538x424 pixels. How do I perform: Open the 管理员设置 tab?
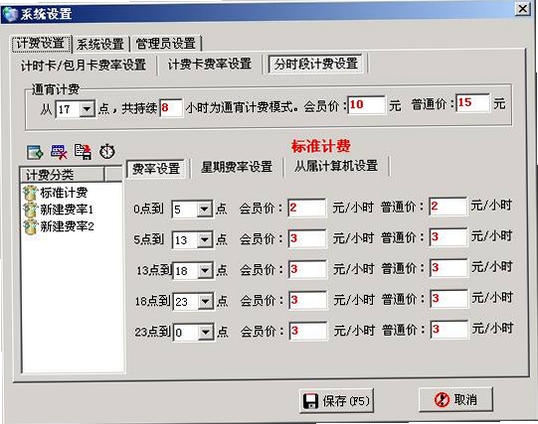(x=166, y=44)
